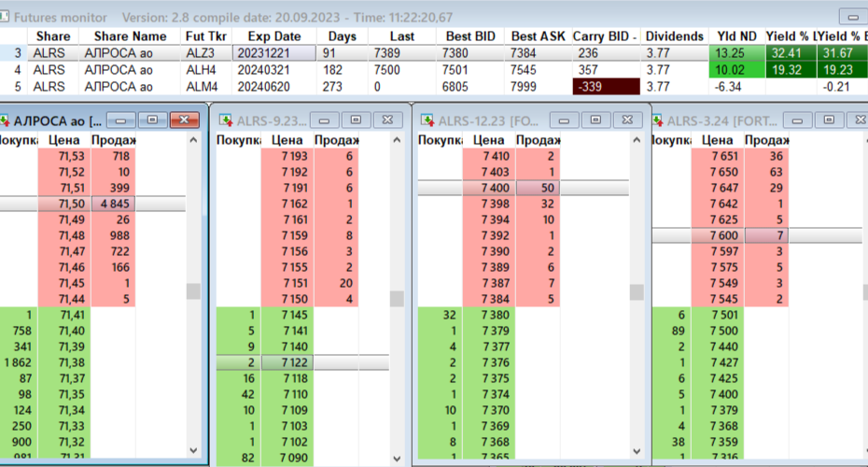Viewport: 868px width, 467px height.
Task: Click the АЛРОСА ао order book window icon
Action: pyautogui.click(x=4, y=120)
